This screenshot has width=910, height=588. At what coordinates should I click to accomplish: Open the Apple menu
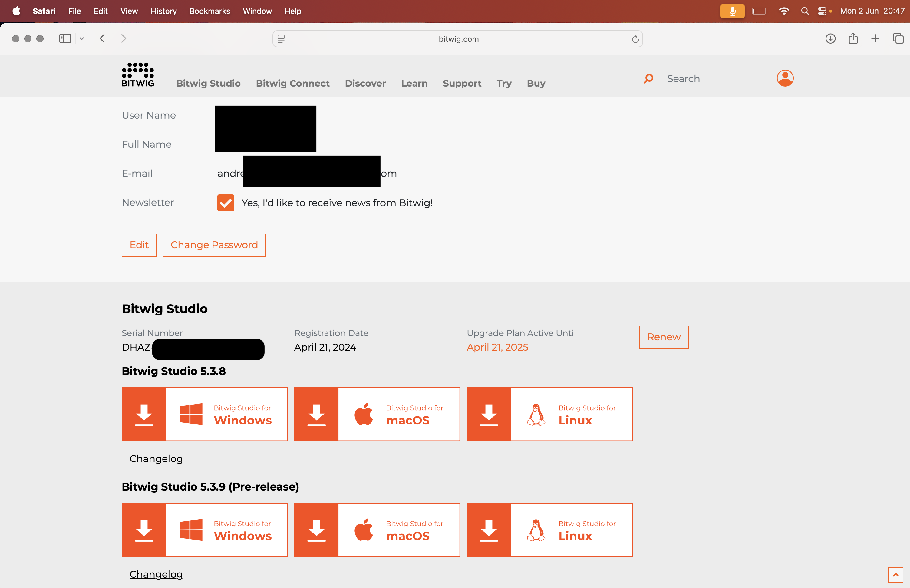coord(16,11)
